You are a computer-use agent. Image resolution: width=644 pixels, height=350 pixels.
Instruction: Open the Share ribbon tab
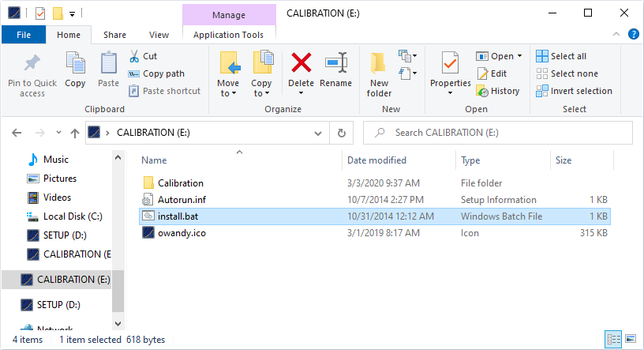[114, 35]
